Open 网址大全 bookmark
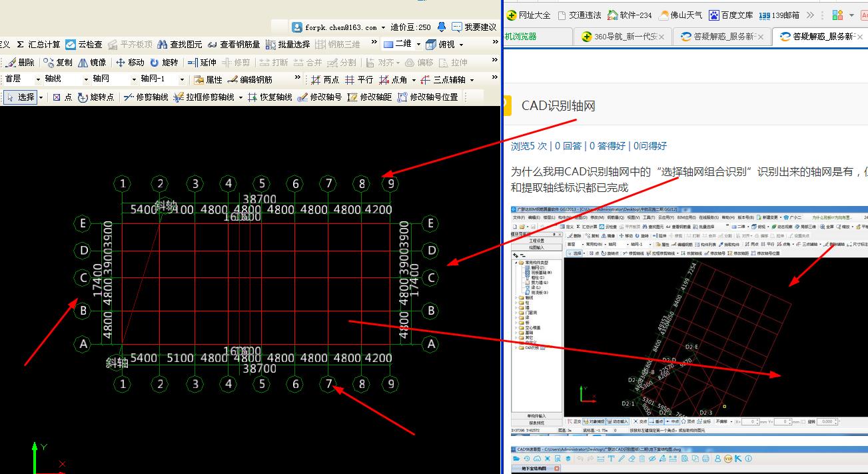Image resolution: width=868 pixels, height=474 pixels. [x=528, y=15]
